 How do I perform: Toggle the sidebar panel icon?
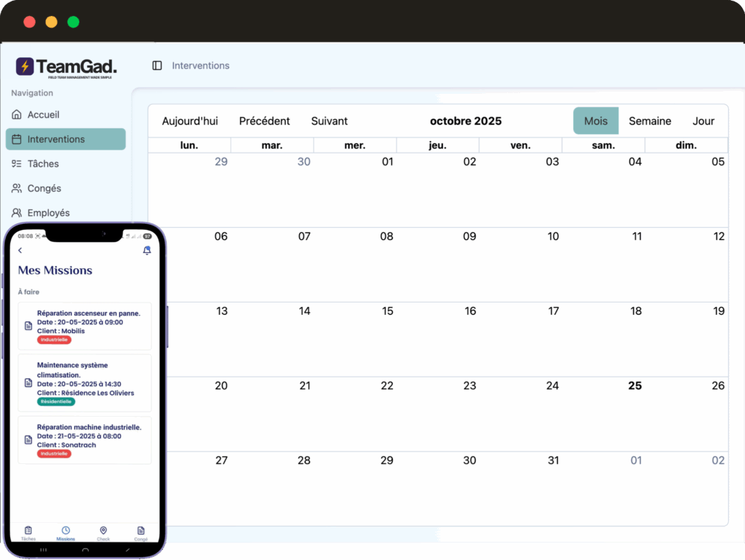click(157, 65)
